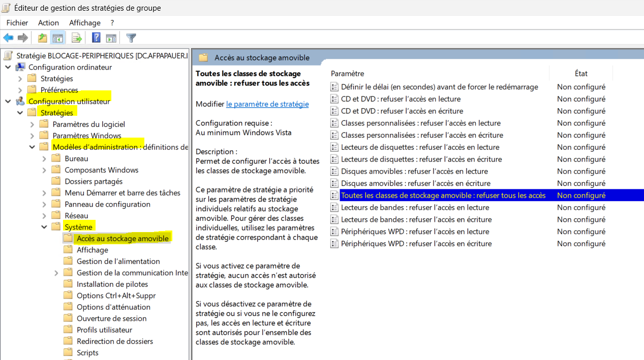Open the Fichier menu

pos(17,23)
